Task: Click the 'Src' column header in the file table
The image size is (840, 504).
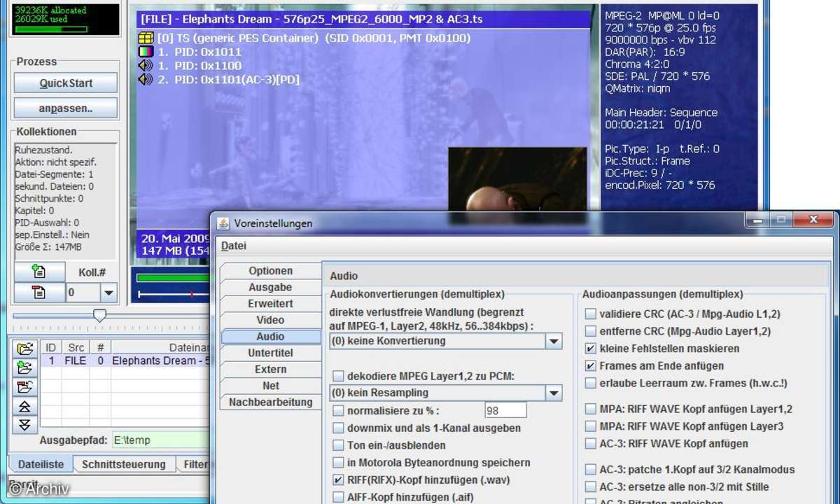Action: tap(76, 347)
